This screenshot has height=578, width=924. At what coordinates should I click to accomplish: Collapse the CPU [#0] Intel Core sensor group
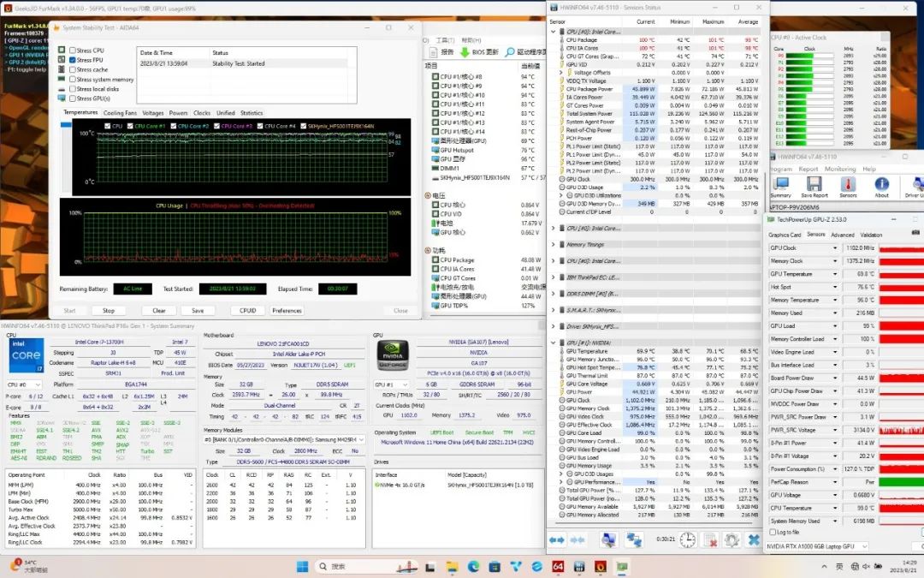pyautogui.click(x=553, y=32)
